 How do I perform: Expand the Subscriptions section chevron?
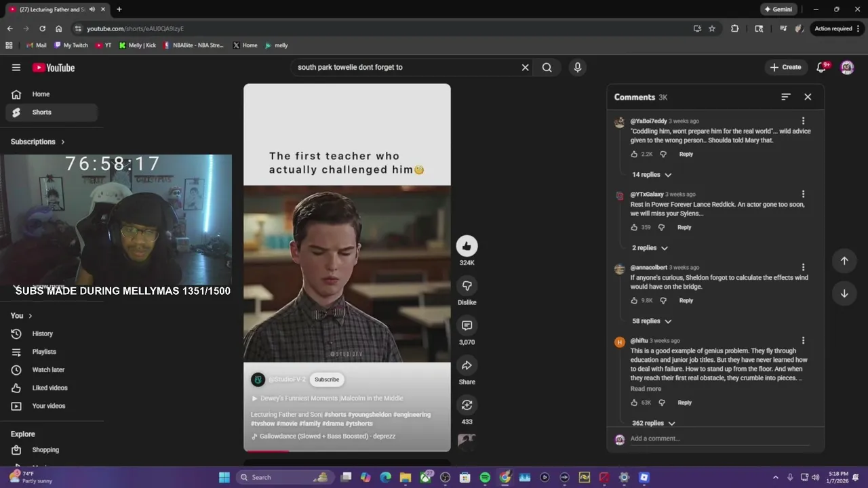pyautogui.click(x=63, y=142)
